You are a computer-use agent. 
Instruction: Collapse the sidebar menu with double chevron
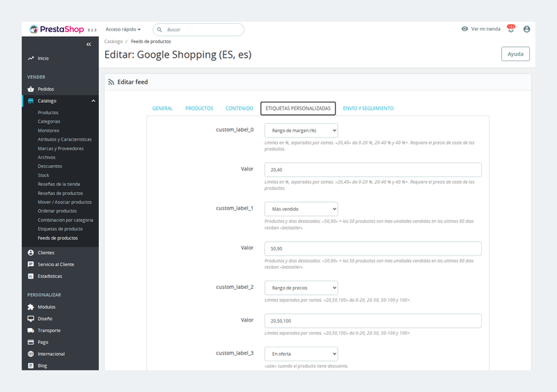pos(88,45)
